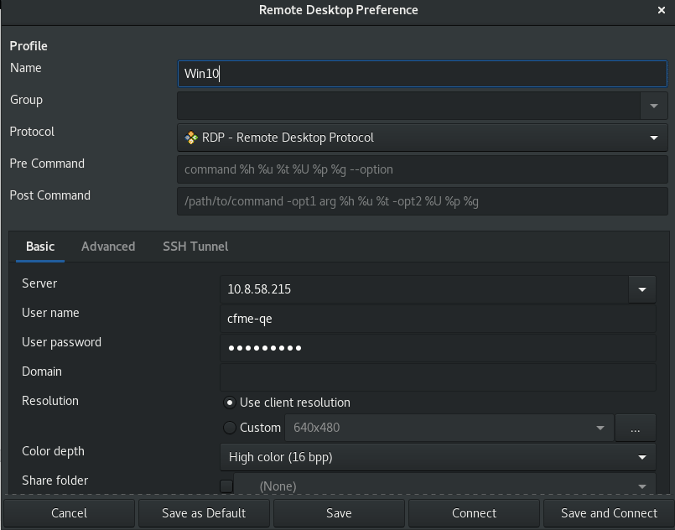Screen dimensions: 675x530
Task: Close the Remote Desktop Preference window
Action: coord(661,10)
